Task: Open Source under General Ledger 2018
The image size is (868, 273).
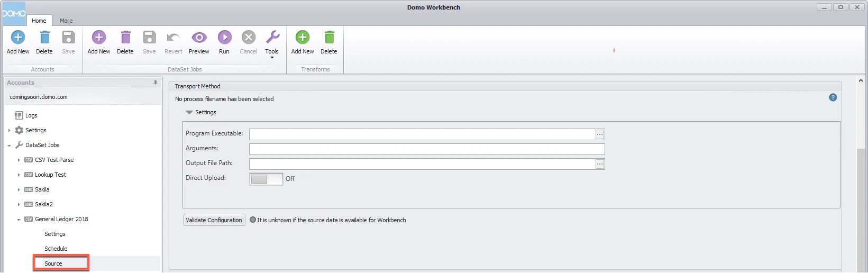Action: click(x=53, y=263)
